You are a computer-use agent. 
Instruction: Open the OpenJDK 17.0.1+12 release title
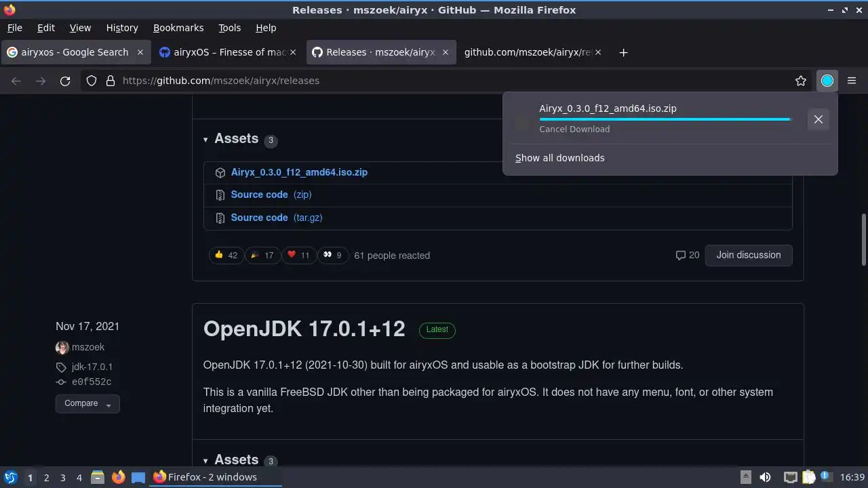(x=304, y=329)
